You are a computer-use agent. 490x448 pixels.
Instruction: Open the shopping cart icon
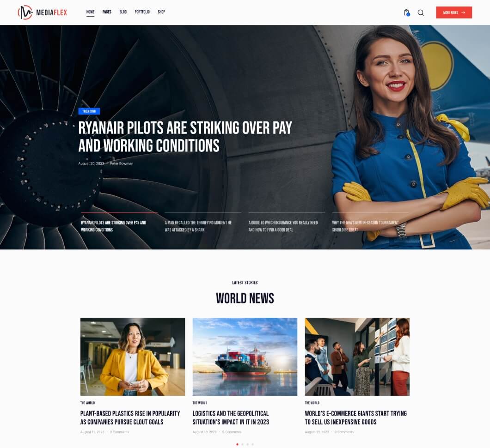[x=406, y=12]
